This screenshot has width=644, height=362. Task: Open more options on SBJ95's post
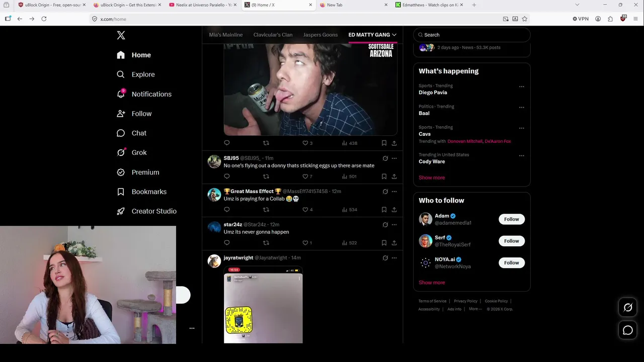click(394, 158)
